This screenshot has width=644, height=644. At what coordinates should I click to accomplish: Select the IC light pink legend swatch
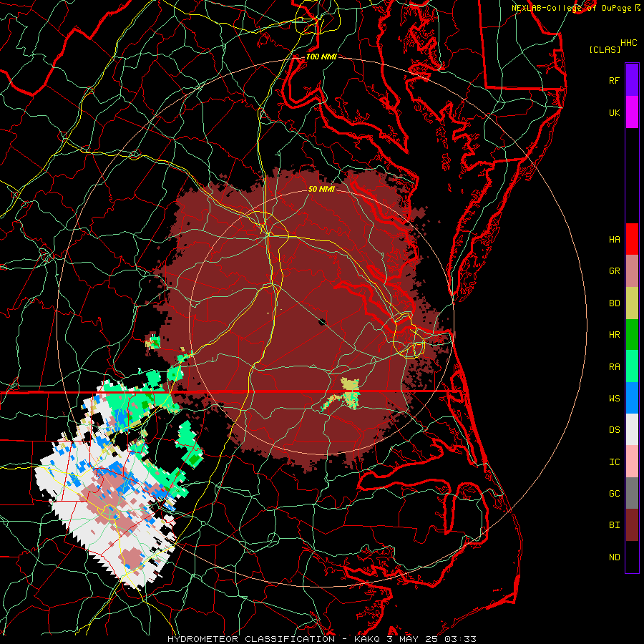[x=632, y=462]
